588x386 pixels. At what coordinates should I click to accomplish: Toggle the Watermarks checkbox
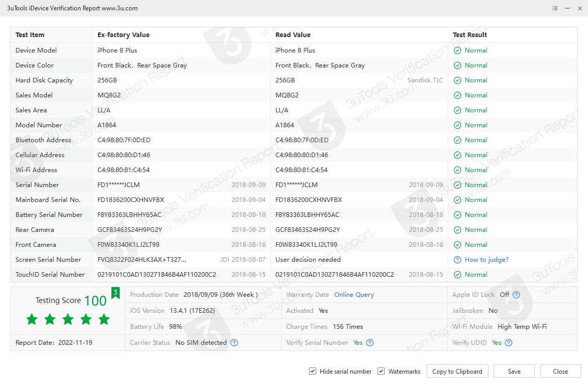click(381, 371)
